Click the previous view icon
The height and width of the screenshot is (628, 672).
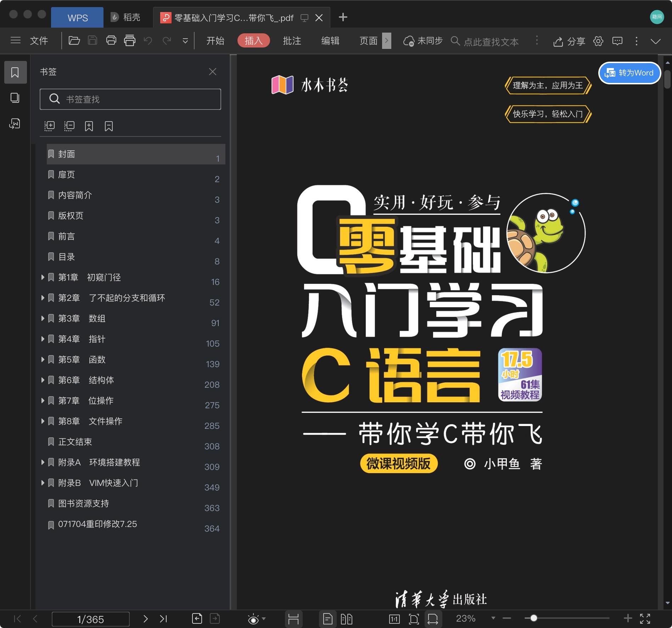tap(197, 618)
